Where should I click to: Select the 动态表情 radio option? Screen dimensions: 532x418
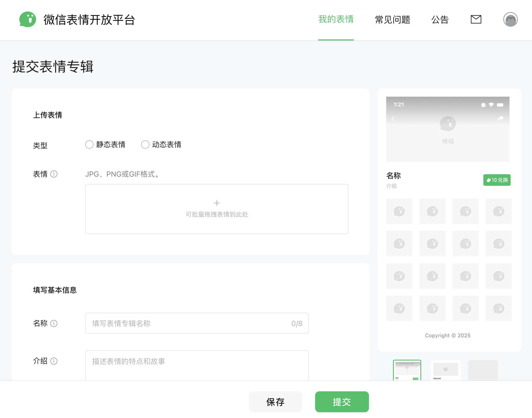coord(145,144)
